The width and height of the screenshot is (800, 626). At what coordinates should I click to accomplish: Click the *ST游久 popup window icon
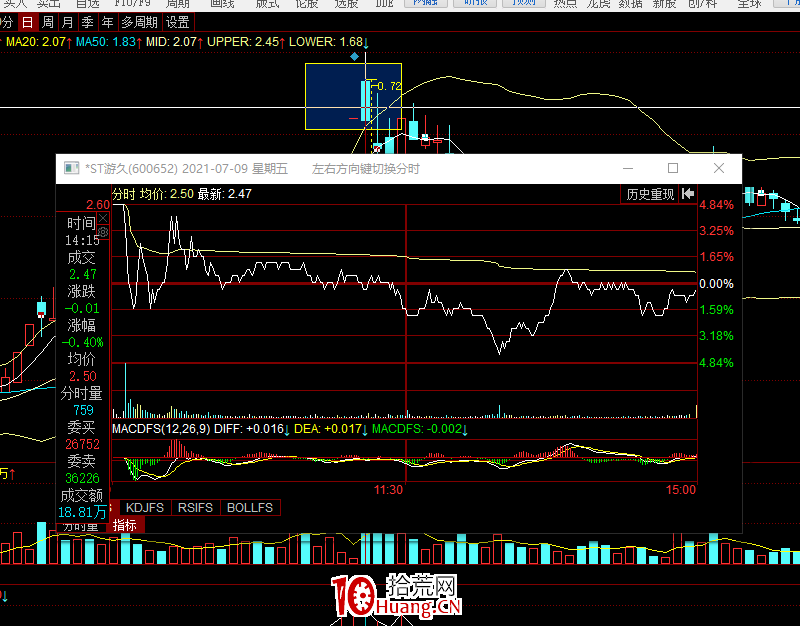[71, 168]
